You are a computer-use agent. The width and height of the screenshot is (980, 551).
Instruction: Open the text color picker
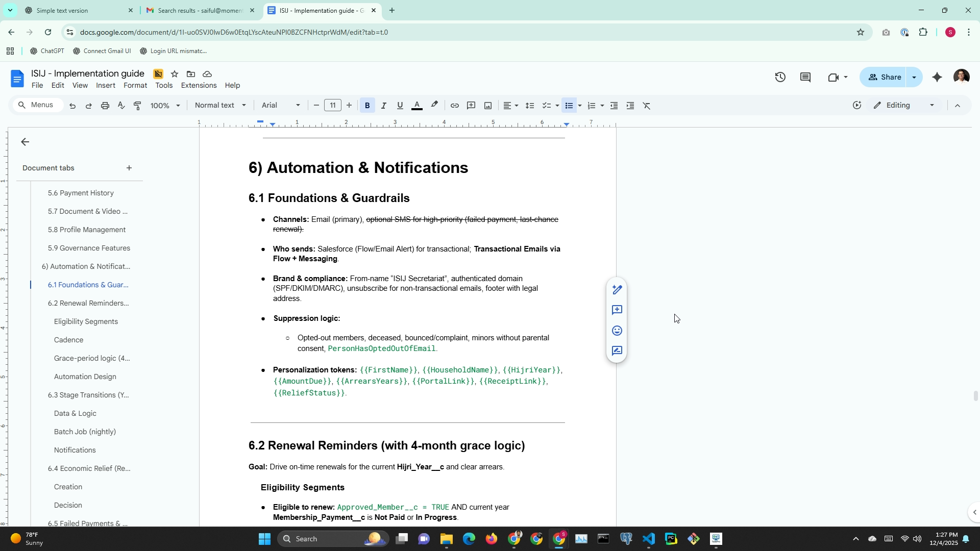point(416,106)
